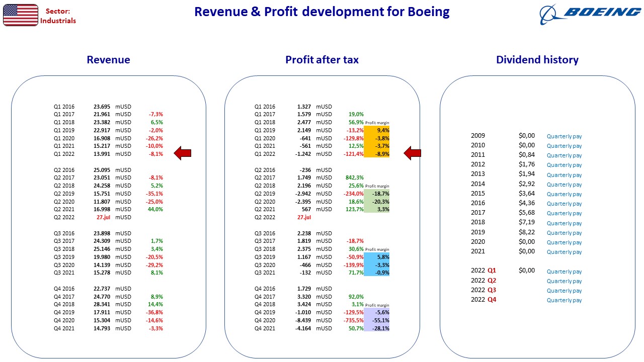Select the orange profit margin cell 9,4%
The width and height of the screenshot is (644, 362).
[x=376, y=130]
